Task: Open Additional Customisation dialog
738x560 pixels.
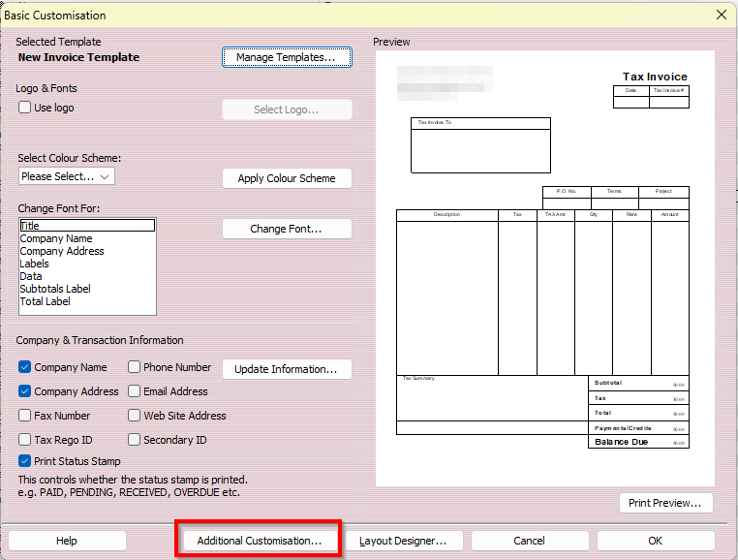Action: (260, 541)
